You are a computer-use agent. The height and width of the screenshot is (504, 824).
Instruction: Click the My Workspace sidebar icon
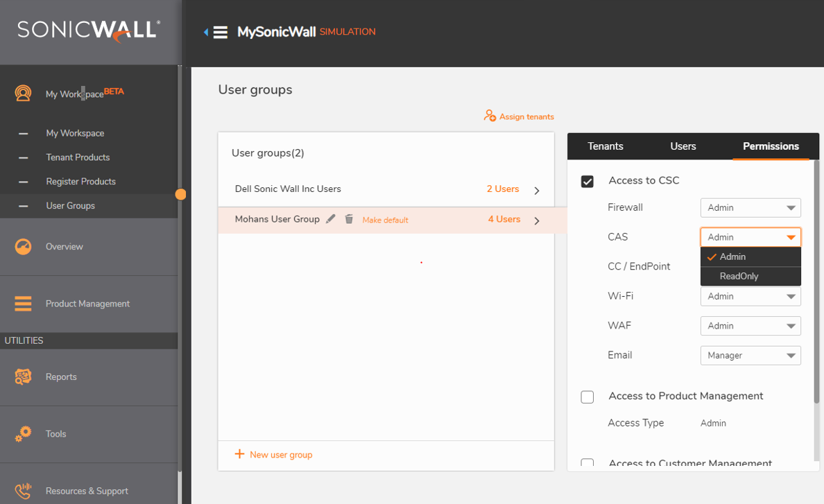click(23, 94)
